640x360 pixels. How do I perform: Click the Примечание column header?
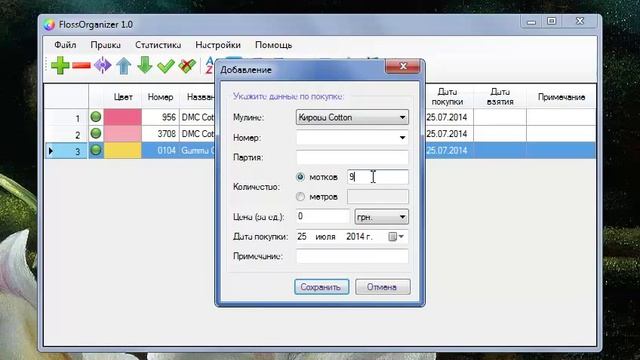[x=561, y=97]
